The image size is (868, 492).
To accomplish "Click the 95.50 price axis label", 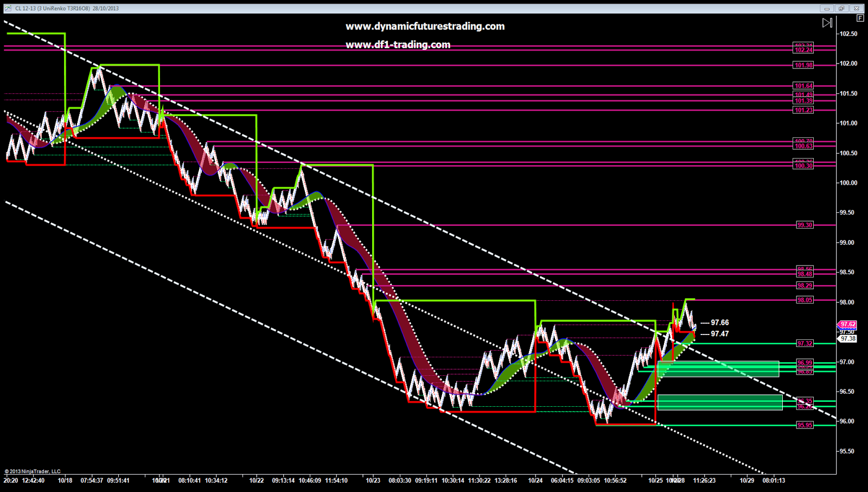I will pos(847,451).
